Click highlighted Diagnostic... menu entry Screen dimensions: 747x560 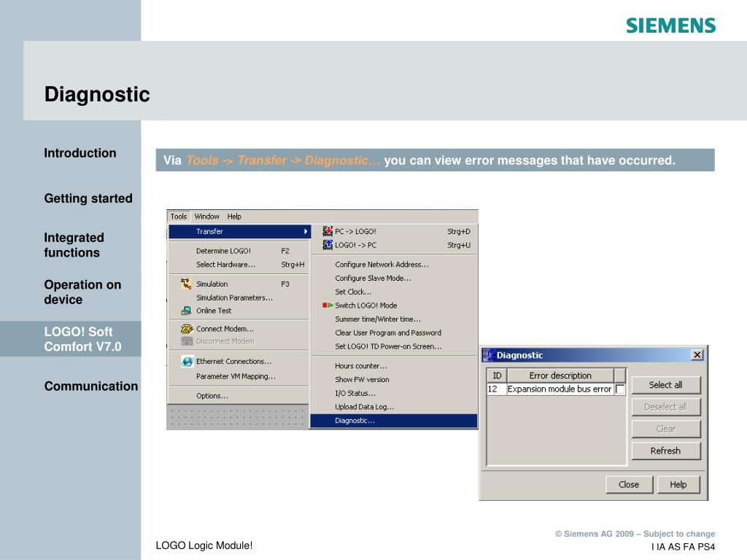[395, 421]
